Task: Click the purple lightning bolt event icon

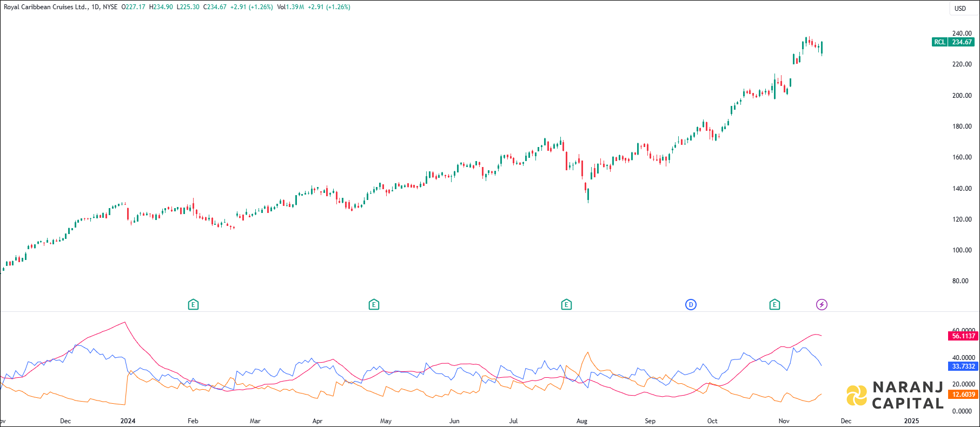Action: click(822, 305)
